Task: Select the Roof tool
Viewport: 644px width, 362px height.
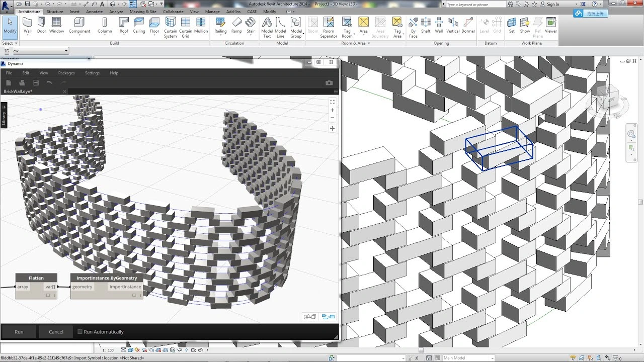Action: pos(124,25)
